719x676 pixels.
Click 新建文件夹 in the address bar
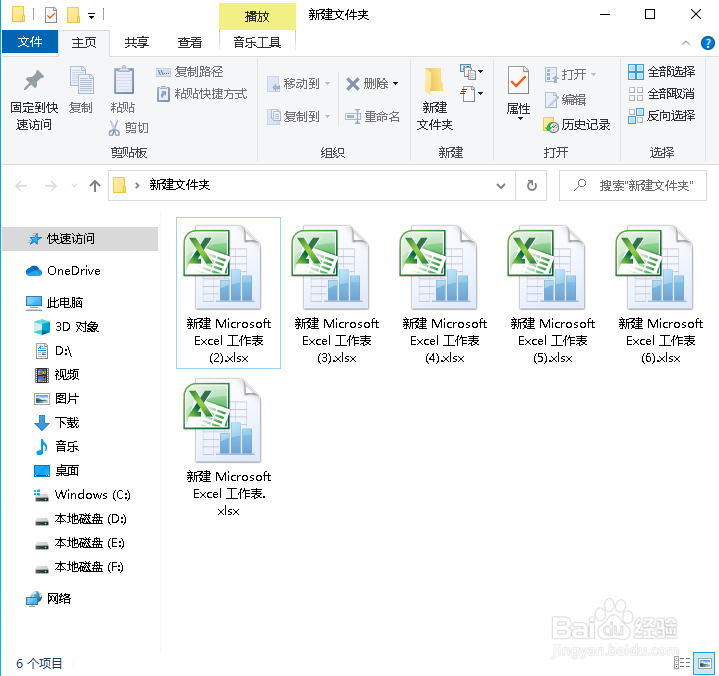180,185
